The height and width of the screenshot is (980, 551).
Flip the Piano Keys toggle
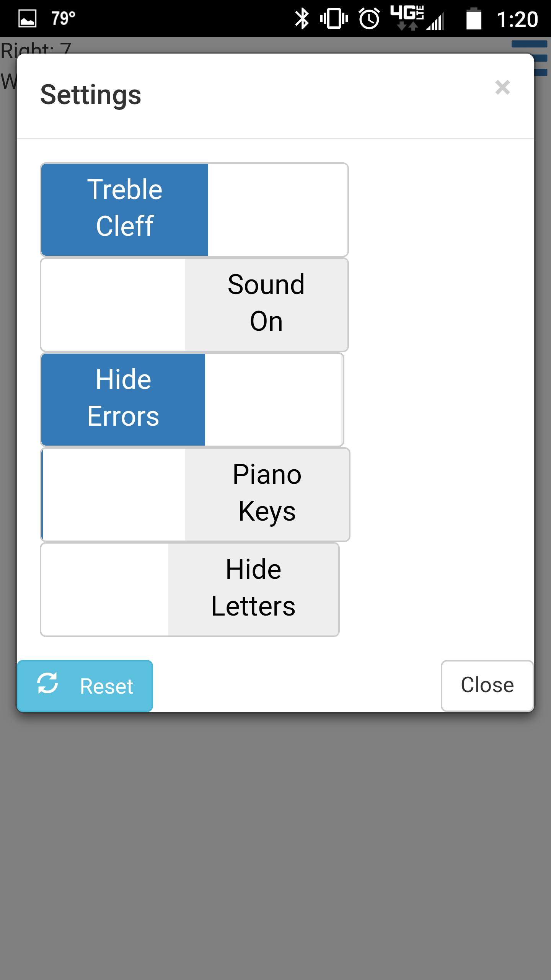[195, 494]
